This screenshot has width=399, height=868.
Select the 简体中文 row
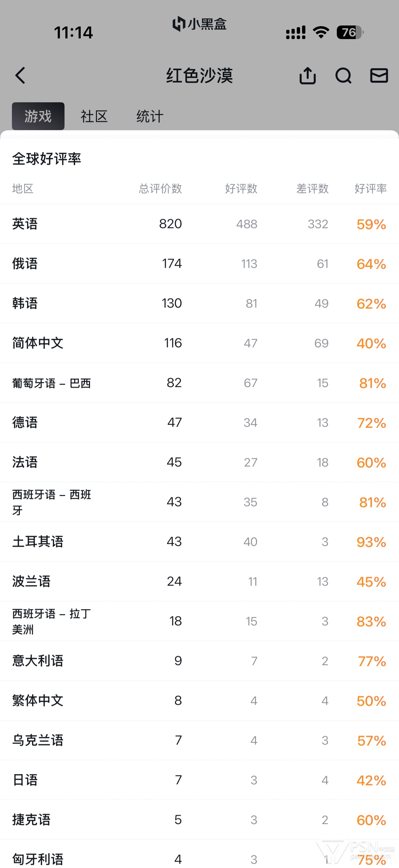199,343
